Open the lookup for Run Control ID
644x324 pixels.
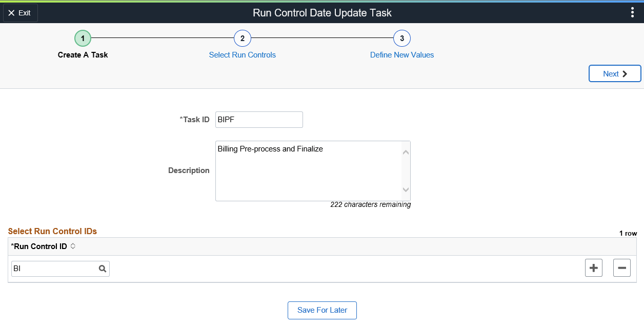pyautogui.click(x=102, y=268)
